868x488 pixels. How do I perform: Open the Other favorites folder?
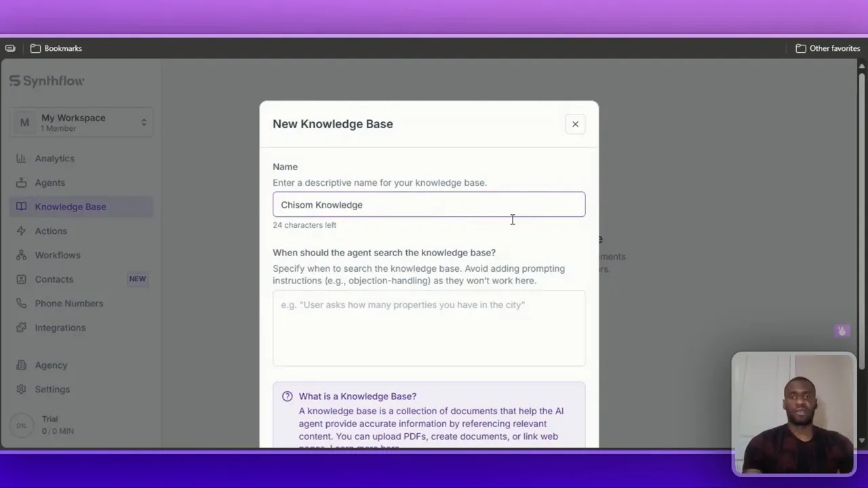pos(827,49)
